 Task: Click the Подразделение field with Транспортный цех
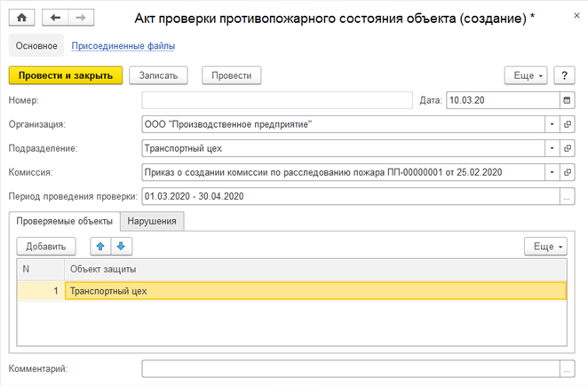click(x=343, y=148)
